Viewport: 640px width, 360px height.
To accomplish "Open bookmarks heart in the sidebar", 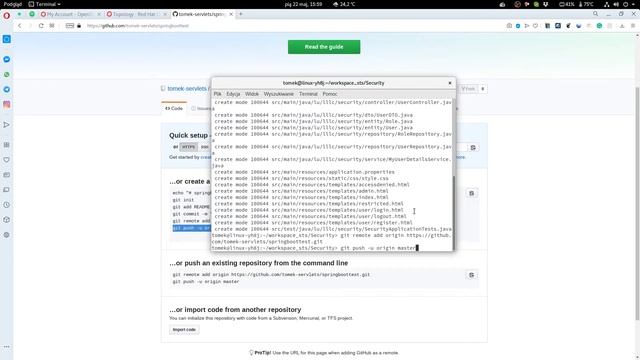I will coord(7,160).
